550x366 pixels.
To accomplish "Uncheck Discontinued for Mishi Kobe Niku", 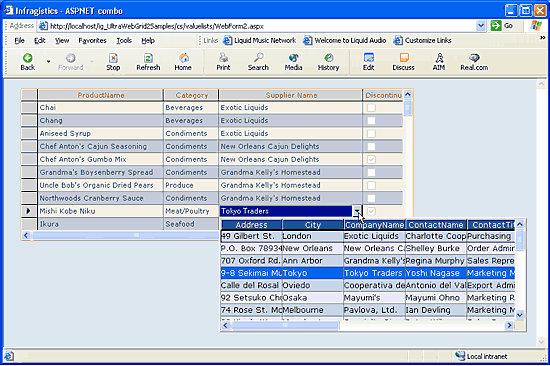I will click(x=371, y=211).
